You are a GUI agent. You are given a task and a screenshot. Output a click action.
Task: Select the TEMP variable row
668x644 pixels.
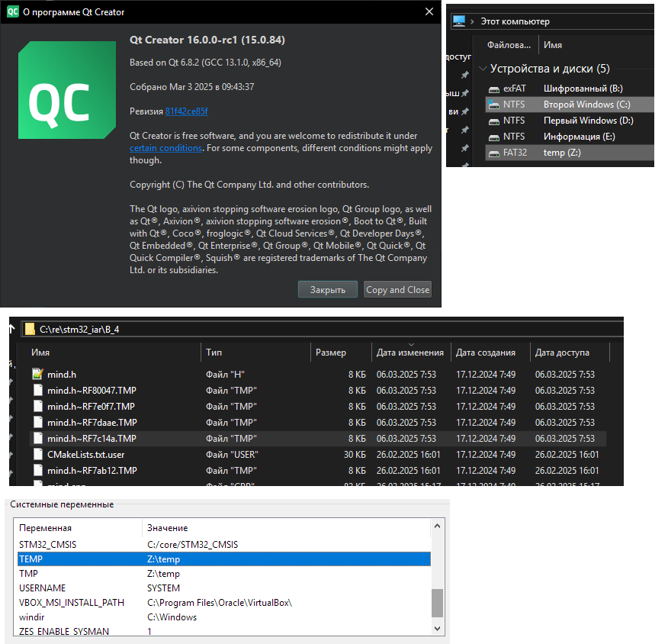click(224, 559)
